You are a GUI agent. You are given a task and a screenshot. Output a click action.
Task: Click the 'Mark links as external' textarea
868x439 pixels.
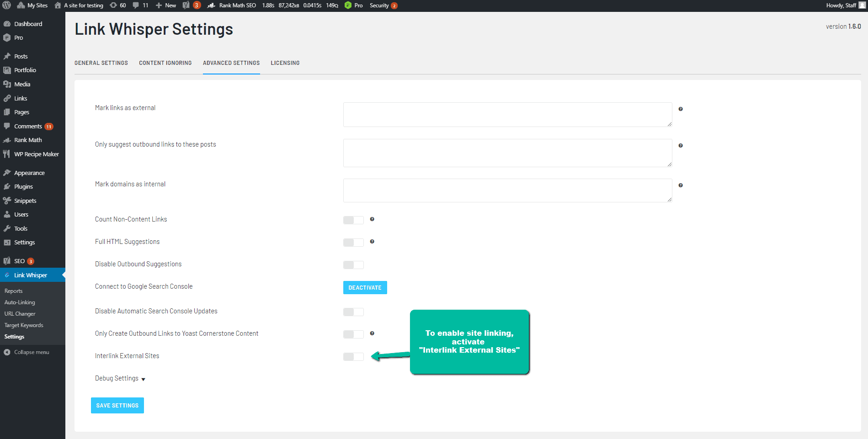507,115
